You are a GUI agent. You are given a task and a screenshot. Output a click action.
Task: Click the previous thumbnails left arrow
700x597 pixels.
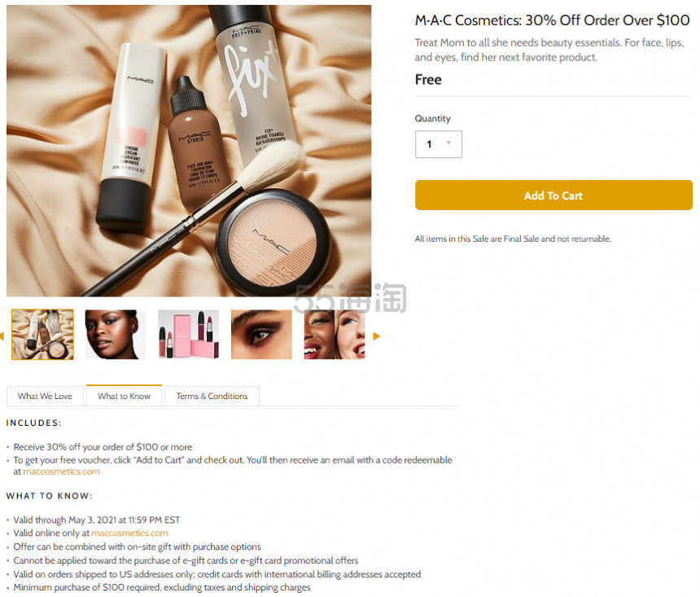click(x=2, y=336)
